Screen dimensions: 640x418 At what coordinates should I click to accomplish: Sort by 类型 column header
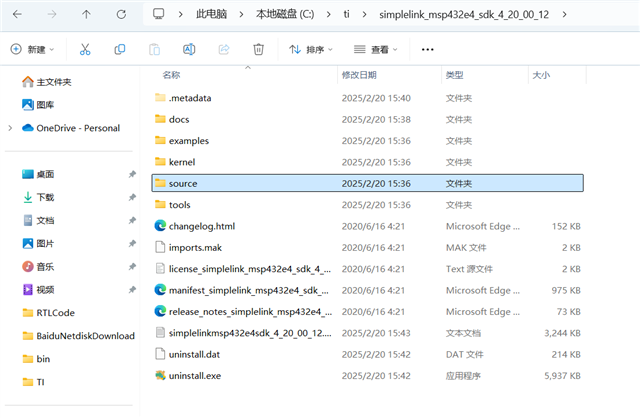click(454, 75)
